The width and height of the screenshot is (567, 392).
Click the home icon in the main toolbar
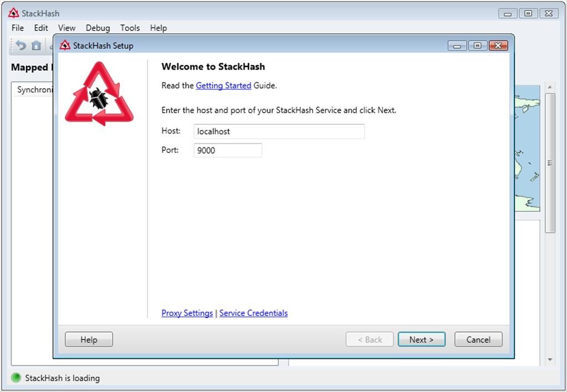click(x=36, y=45)
